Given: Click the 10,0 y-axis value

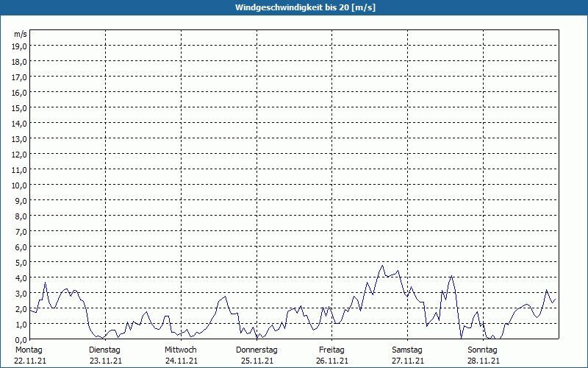Looking at the screenshot, I should (20, 185).
